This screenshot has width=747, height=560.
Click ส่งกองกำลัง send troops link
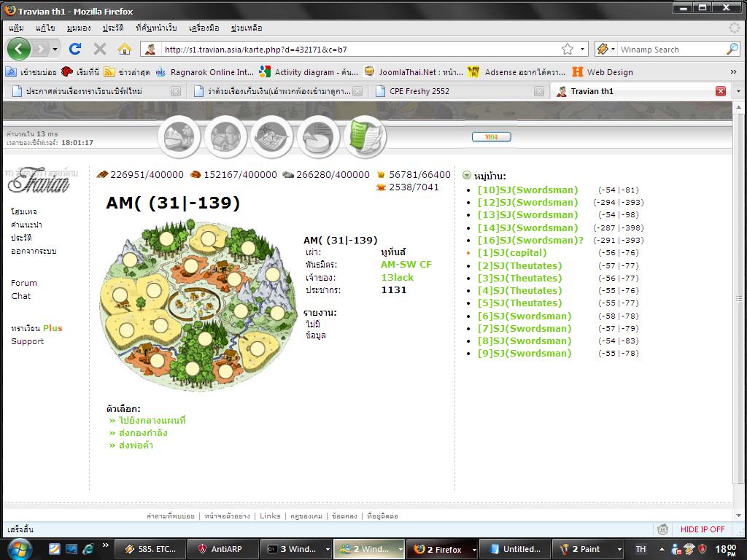(143, 433)
